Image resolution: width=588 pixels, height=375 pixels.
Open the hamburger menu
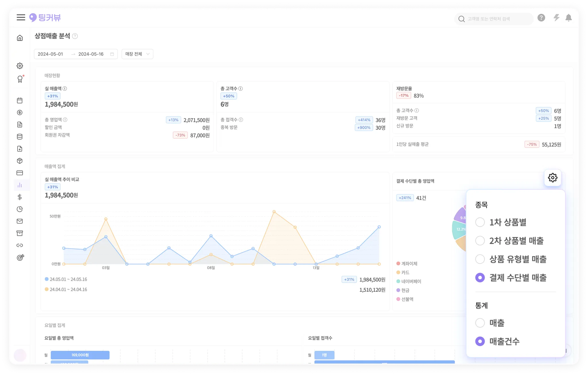[21, 18]
